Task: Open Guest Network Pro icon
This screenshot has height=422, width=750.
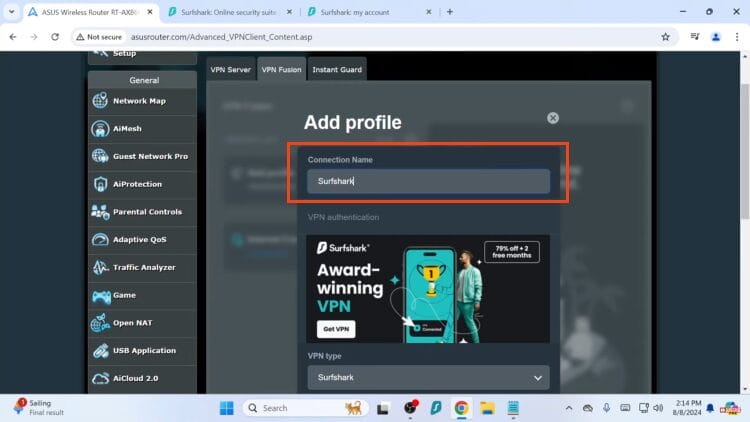Action: 100,156
